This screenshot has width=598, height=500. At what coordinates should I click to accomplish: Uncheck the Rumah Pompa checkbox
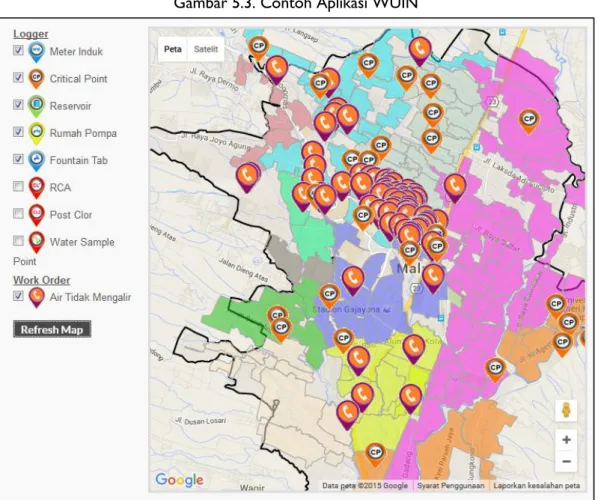pos(18,132)
